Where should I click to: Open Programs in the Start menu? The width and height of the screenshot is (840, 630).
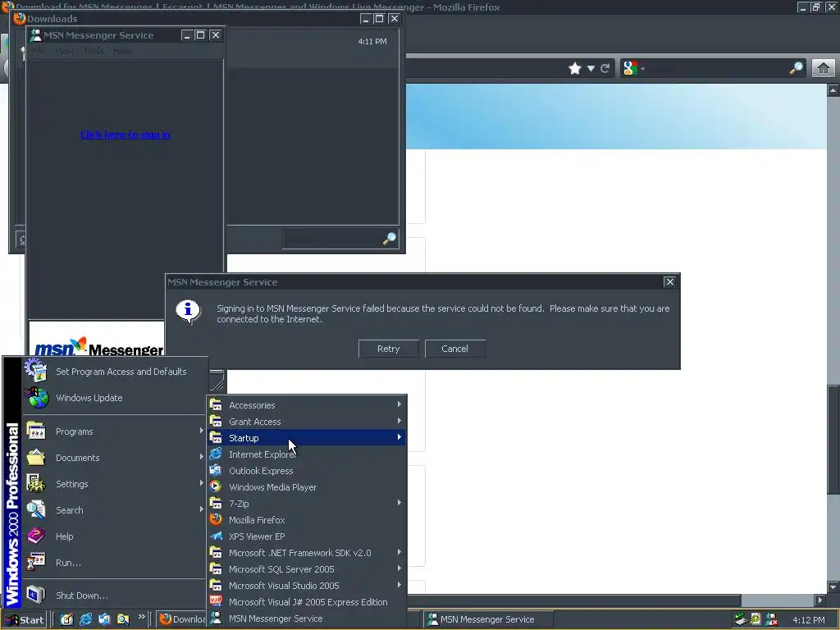click(x=115, y=431)
